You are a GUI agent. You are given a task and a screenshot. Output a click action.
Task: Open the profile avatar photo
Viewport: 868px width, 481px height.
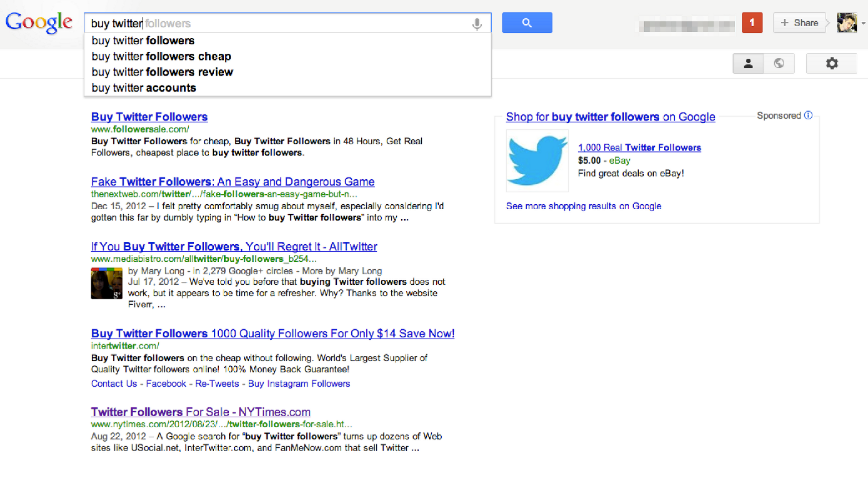(x=847, y=23)
